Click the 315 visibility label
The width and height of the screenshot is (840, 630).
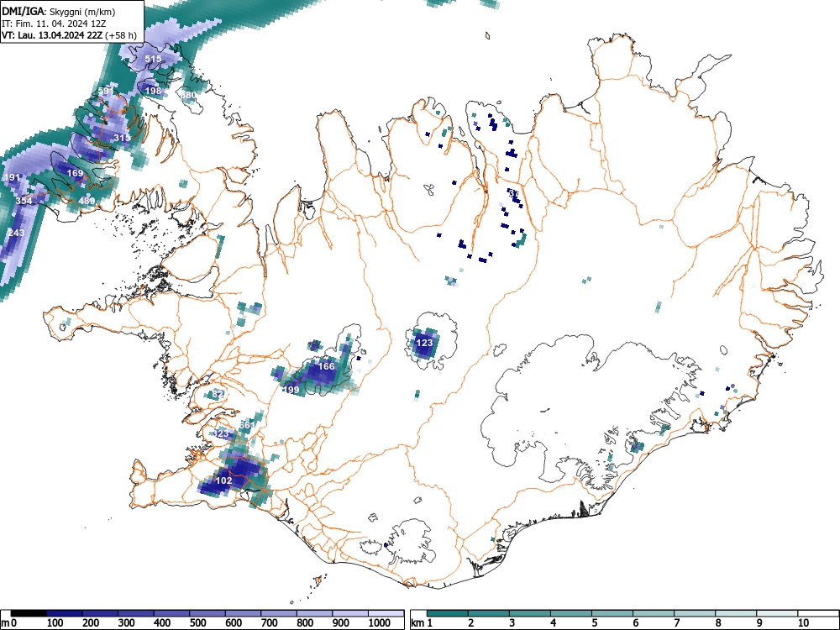[122, 138]
